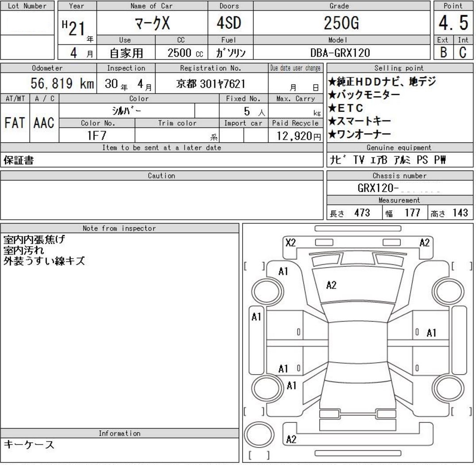Click inspector note "室内汚れ"
This screenshot has height=465, width=476.
point(23,250)
